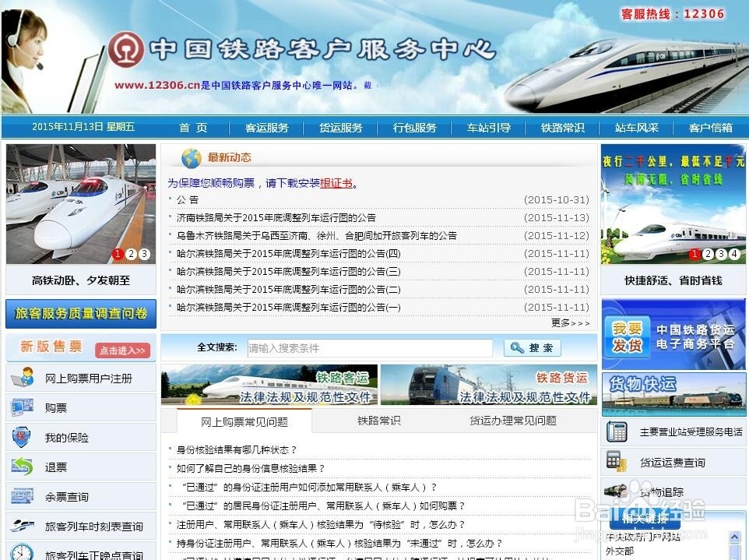This screenshot has height=560, width=749.
Task: Open the 旅客服务质量调查问卷 banner
Action: coord(81,313)
